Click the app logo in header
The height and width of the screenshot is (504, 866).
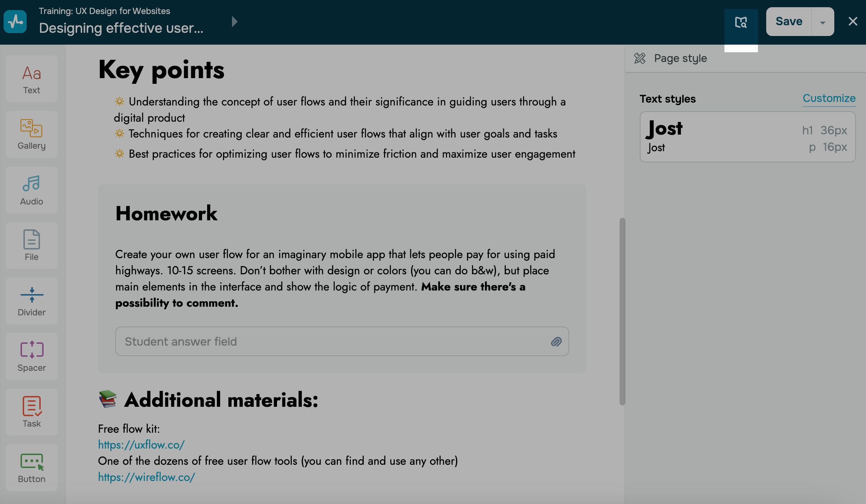(x=15, y=22)
